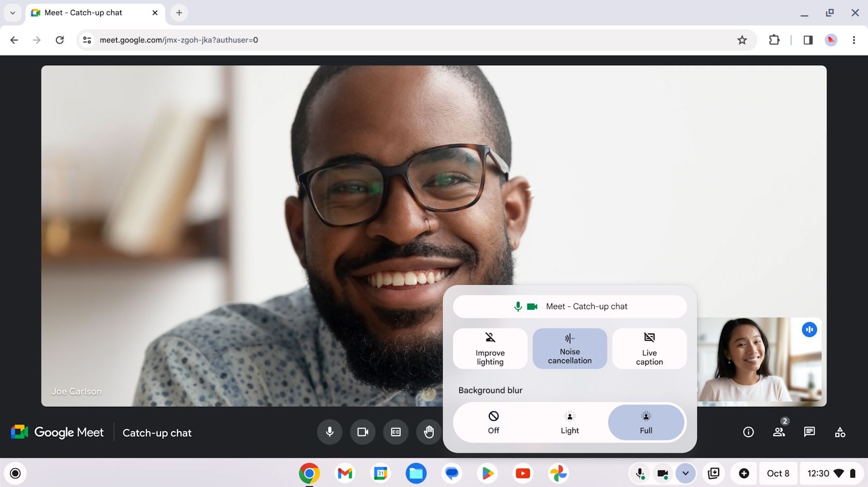Toggle closed captions with the CC icon

coord(395,432)
